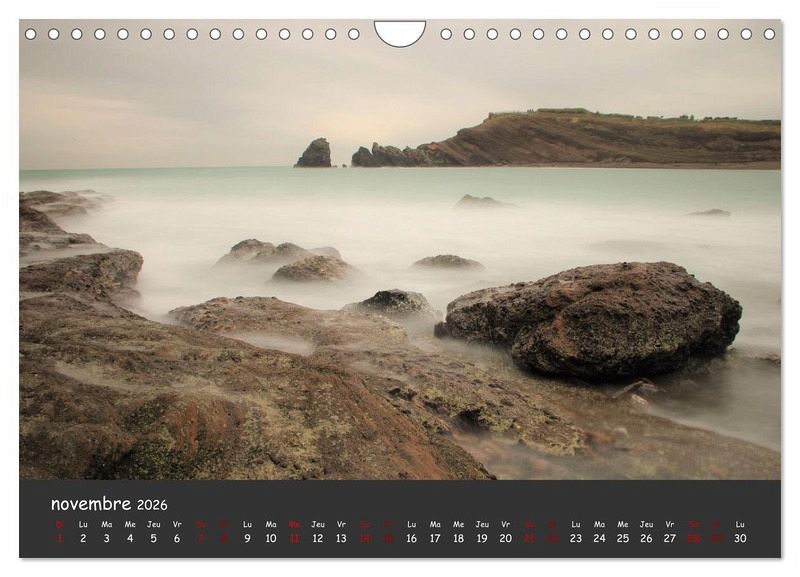Select date 13 in the date row
Image resolution: width=800 pixels, height=577 pixels.
[x=341, y=538]
